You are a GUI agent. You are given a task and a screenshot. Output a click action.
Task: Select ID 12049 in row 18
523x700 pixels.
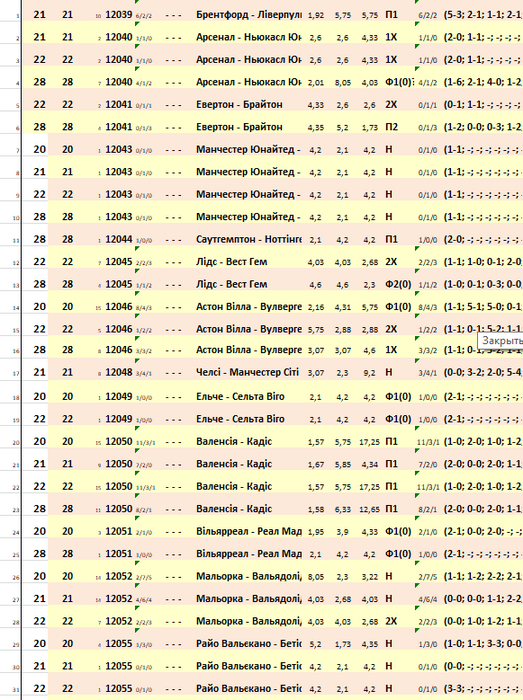pos(119,396)
